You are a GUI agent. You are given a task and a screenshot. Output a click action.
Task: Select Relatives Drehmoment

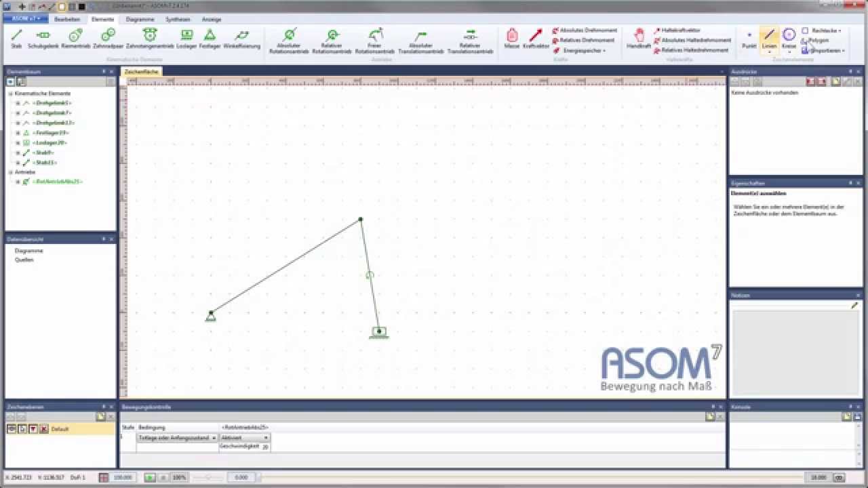click(585, 40)
